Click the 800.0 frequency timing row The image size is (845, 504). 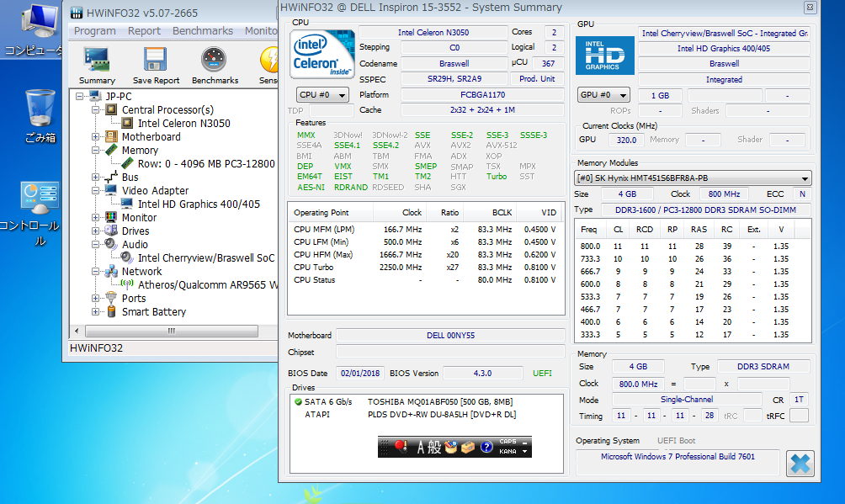[x=693, y=246]
